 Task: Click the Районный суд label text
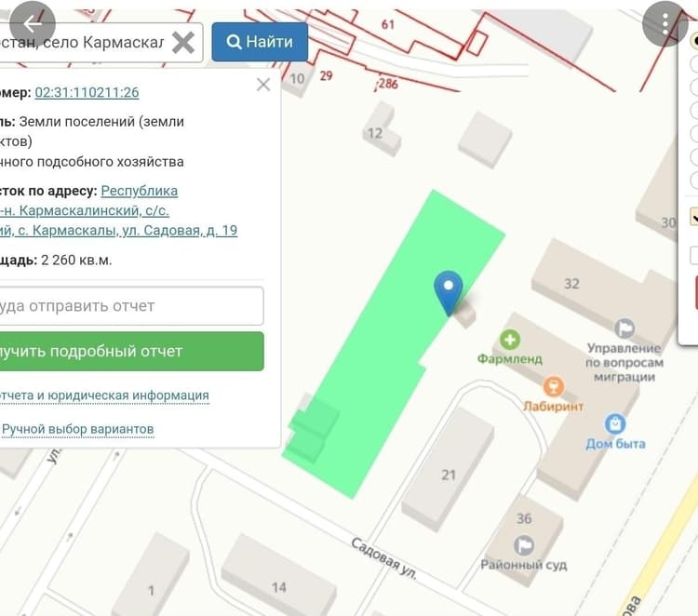click(x=523, y=565)
